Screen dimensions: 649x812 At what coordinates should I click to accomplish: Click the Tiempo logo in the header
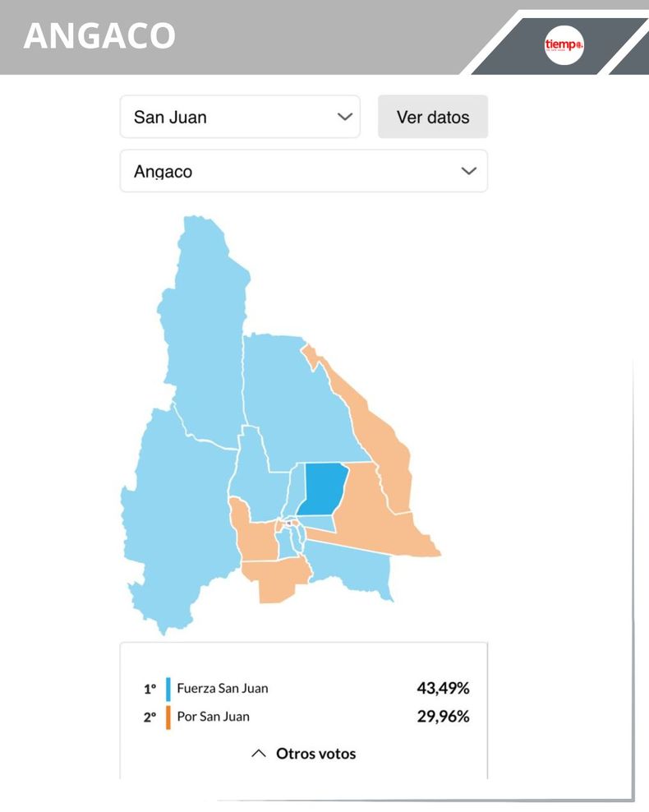(564, 44)
